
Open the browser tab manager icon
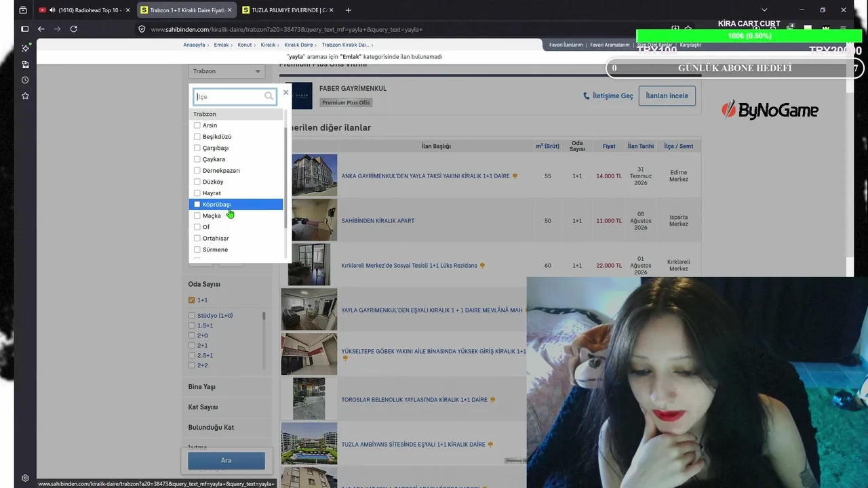coord(23,10)
